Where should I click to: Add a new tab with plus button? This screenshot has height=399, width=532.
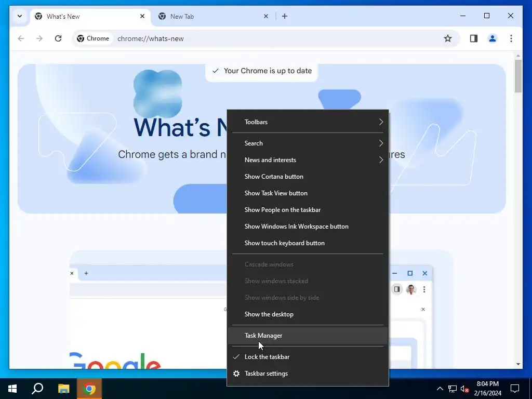(285, 16)
